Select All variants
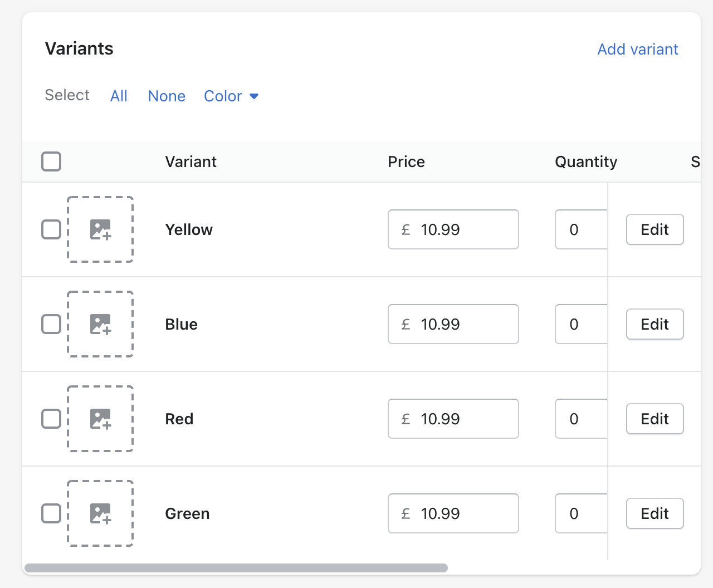Viewport: 713px width, 588px height. pos(119,96)
